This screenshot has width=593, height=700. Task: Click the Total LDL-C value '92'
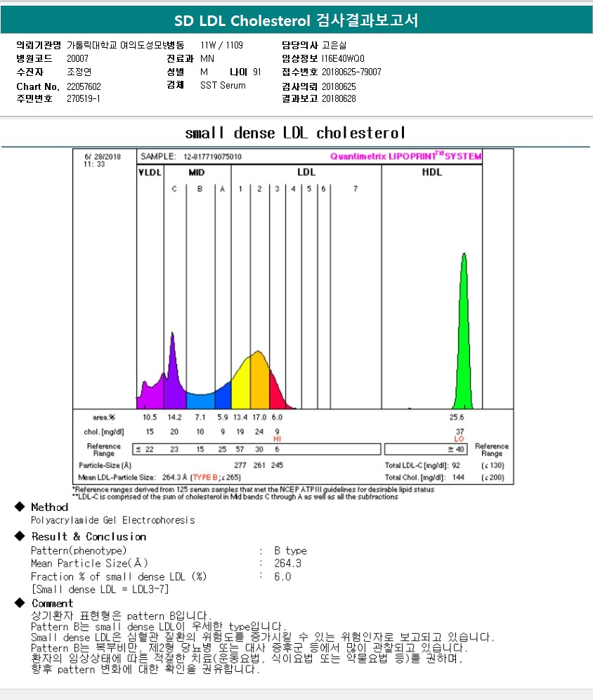(x=456, y=465)
